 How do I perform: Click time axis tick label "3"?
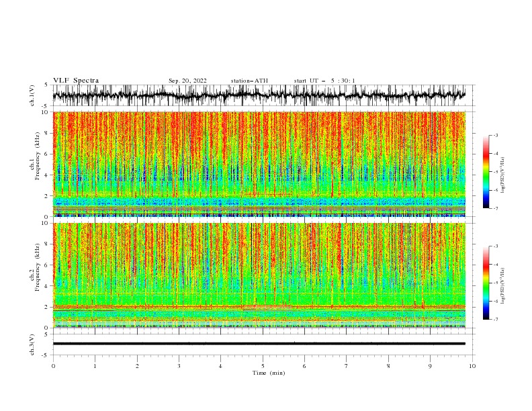[179, 366]
